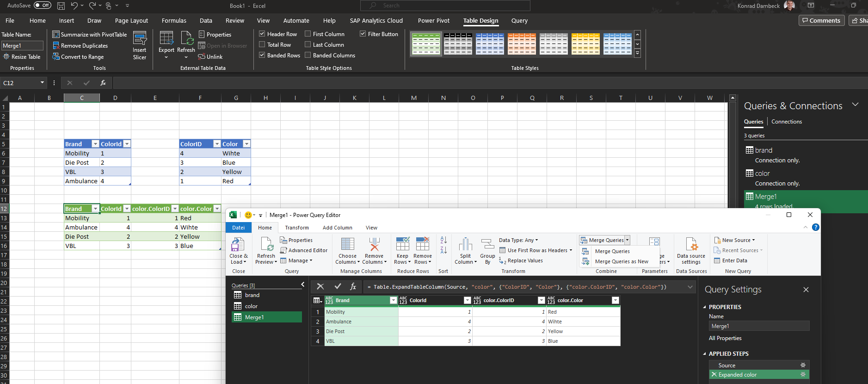This screenshot has height=384, width=868.
Task: Open Brand filter dropdown in row 5
Action: (x=95, y=144)
